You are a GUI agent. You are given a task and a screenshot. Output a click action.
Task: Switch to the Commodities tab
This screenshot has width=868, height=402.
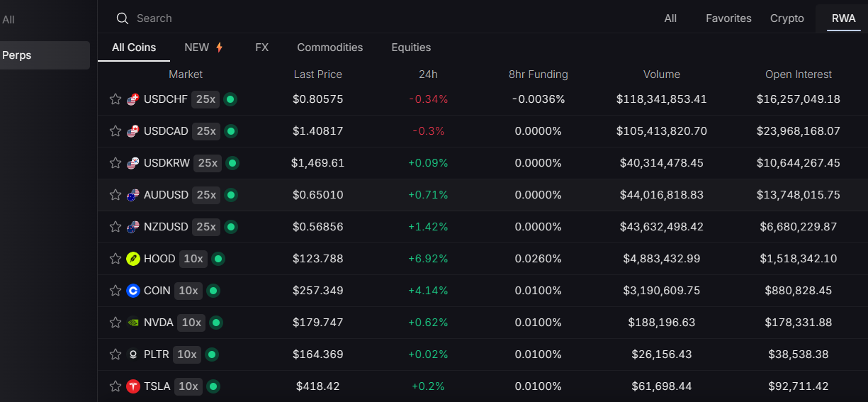coord(329,48)
